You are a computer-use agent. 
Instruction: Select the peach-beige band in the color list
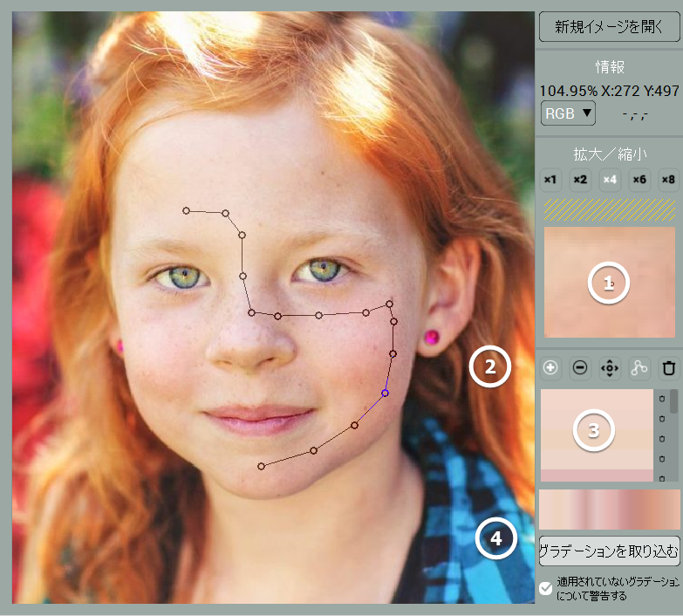597,440
